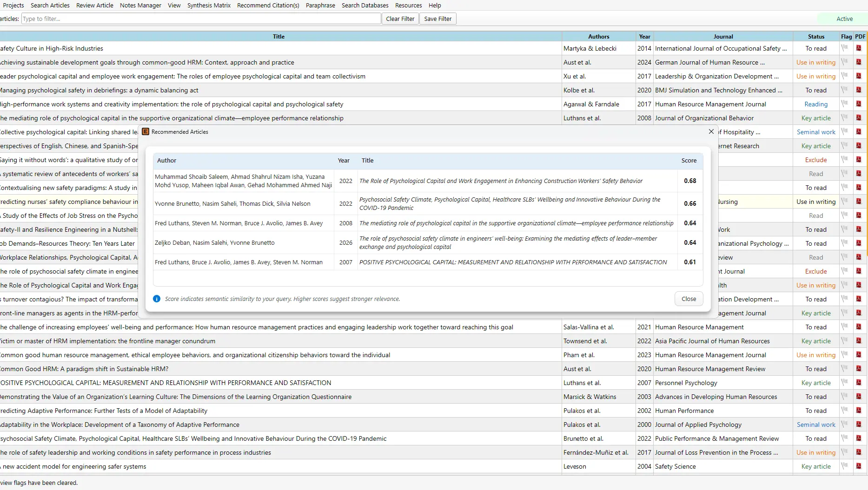The width and height of the screenshot is (868, 490).
Task: Select 'Use in writing' status for Aust 2024
Action: click(x=816, y=62)
